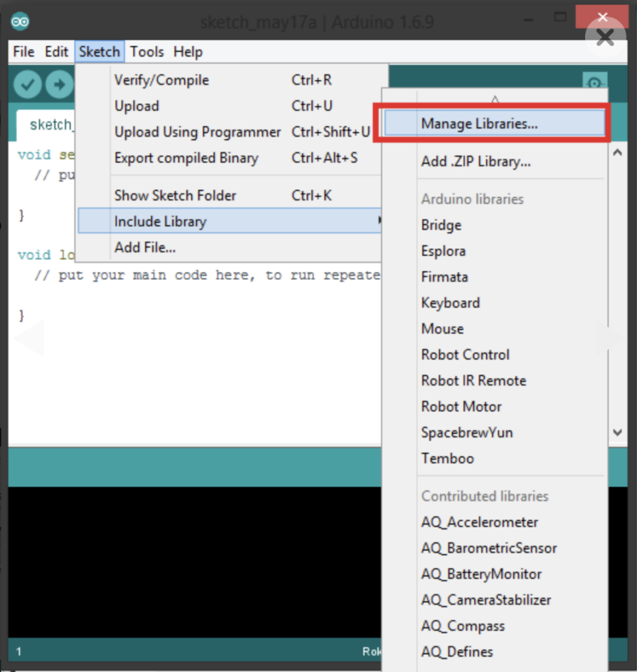The width and height of the screenshot is (637, 672).
Task: Open the Serial Monitor icon
Action: pos(594,83)
